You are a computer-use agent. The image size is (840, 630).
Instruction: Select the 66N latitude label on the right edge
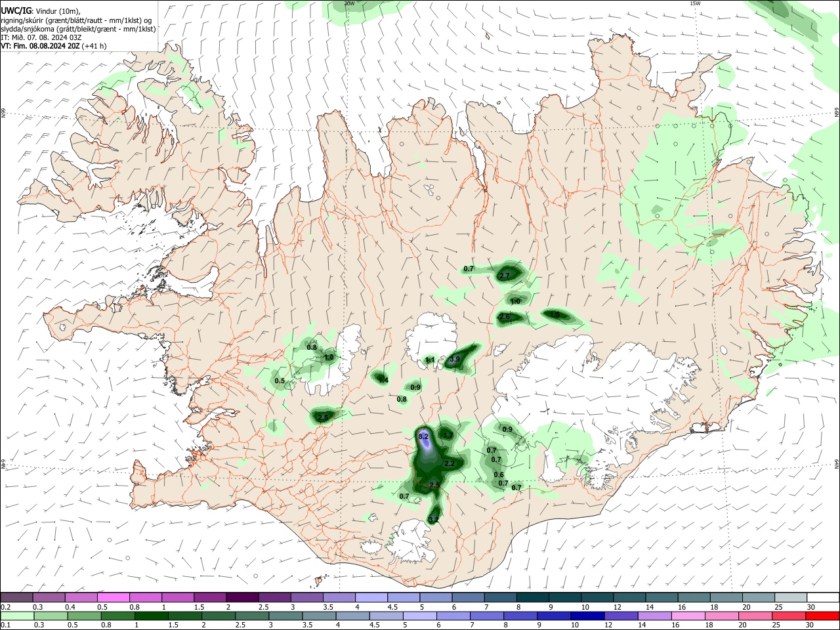pos(837,113)
